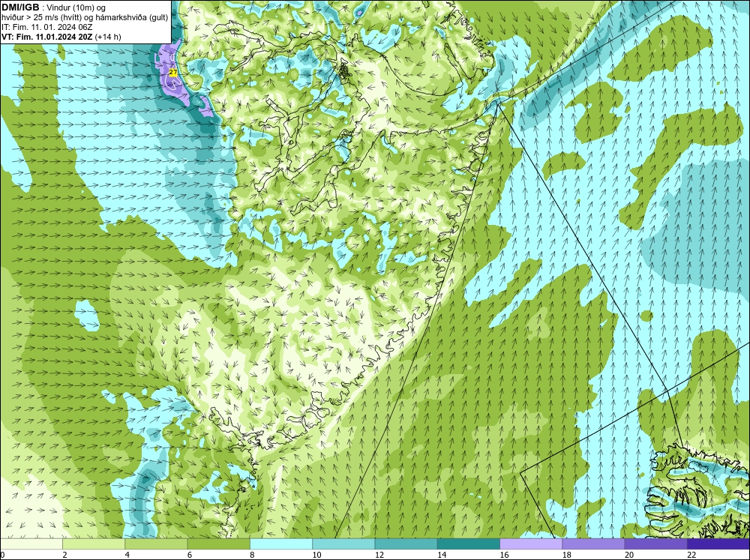Screen dimensions: 750x560
Task: Click the legend scale label 16
Action: 504,555
